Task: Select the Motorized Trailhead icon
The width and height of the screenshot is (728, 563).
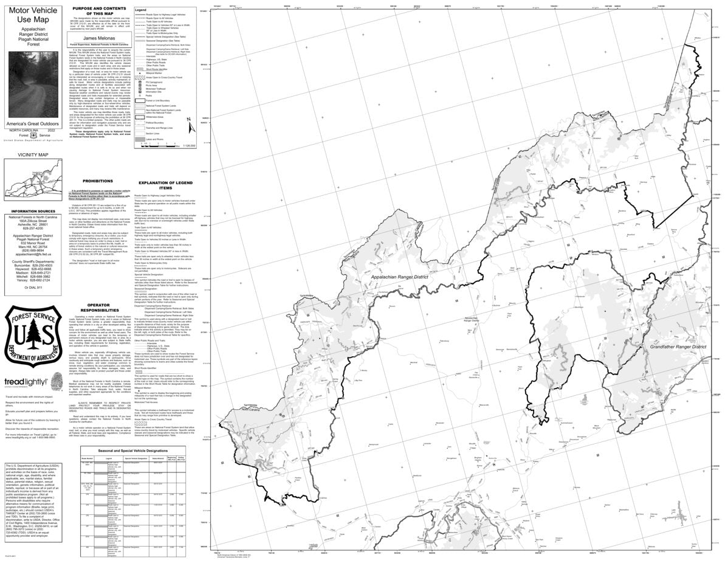Action: (x=140, y=89)
